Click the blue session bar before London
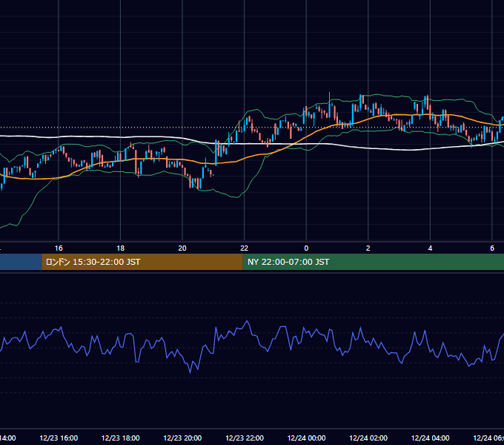The height and width of the screenshot is (445, 504). pyautogui.click(x=21, y=262)
